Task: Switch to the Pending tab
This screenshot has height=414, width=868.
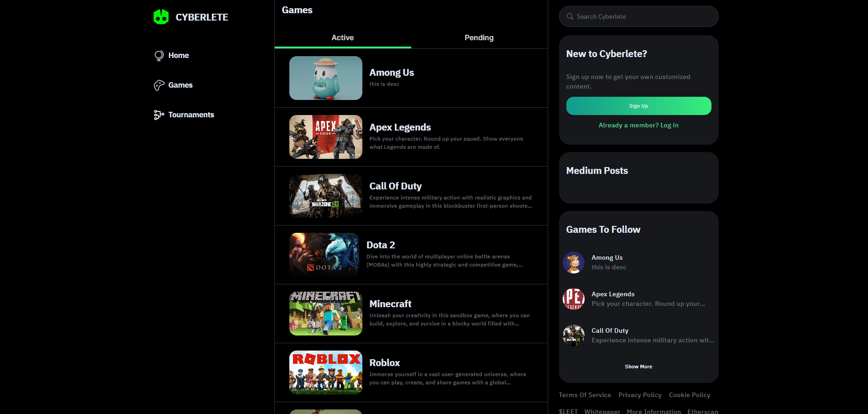Action: pos(479,37)
